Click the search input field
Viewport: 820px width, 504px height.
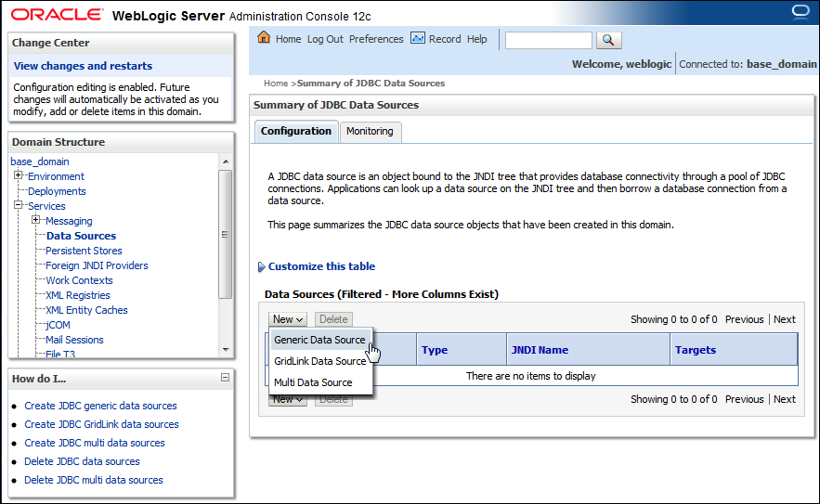(x=549, y=40)
